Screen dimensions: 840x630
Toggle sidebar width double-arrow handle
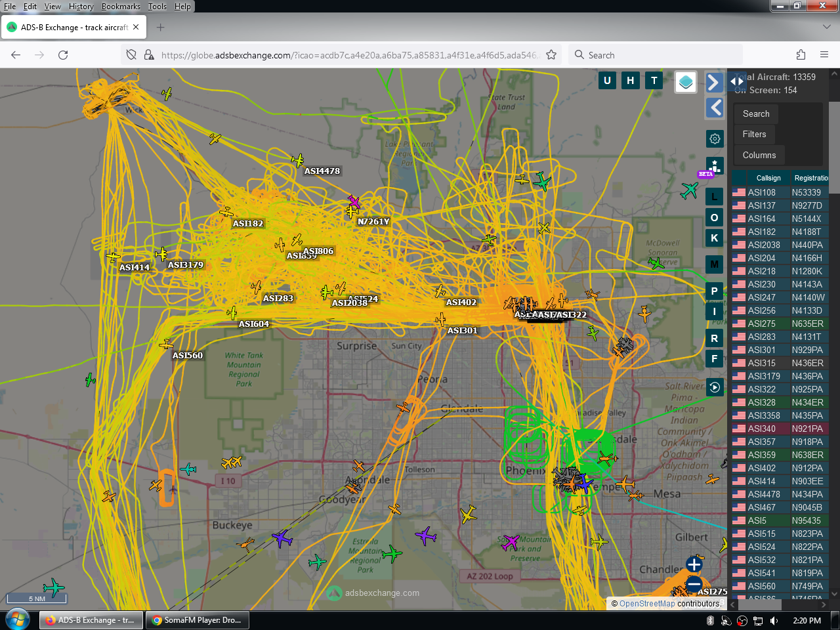738,81
